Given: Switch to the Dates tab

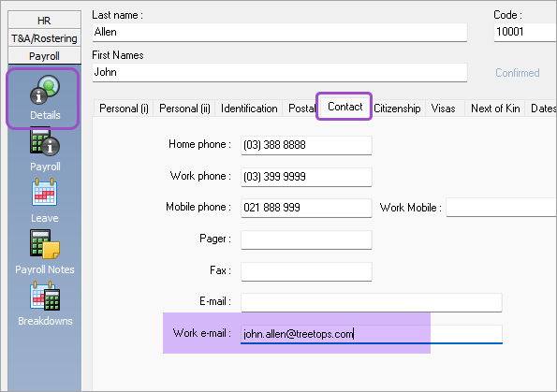Looking at the screenshot, I should pos(541,109).
